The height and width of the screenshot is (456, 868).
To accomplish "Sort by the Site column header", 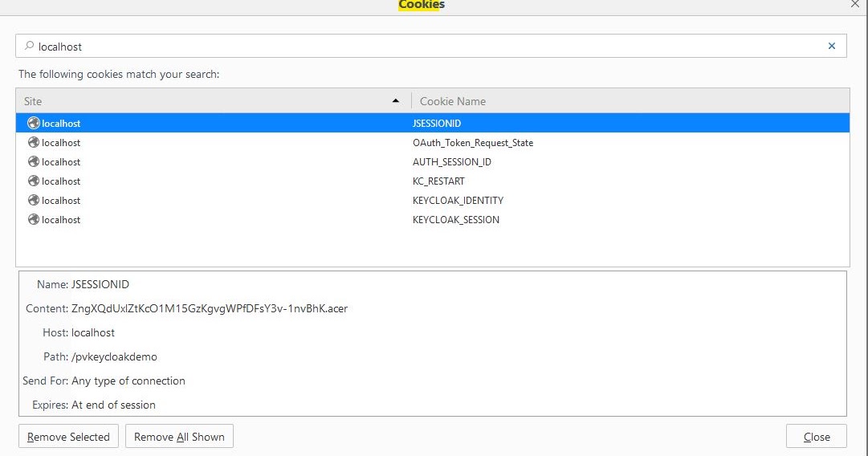I will [x=213, y=100].
